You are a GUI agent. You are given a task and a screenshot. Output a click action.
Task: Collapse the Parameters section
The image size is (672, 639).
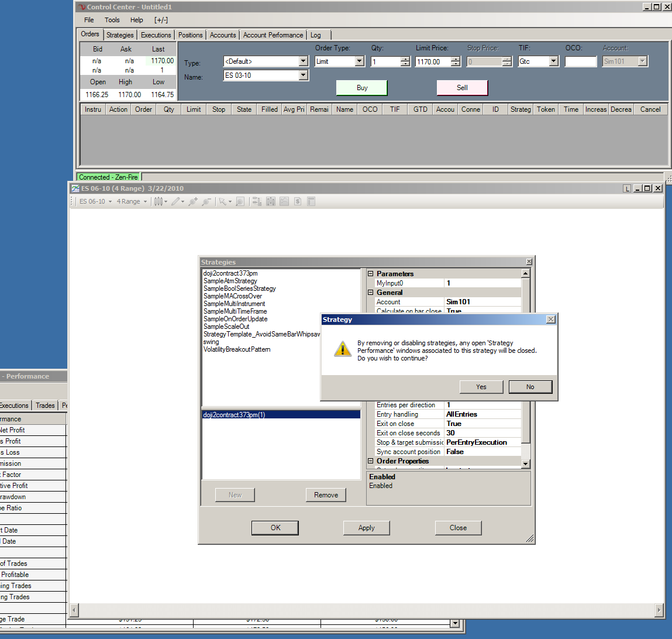[x=371, y=274]
